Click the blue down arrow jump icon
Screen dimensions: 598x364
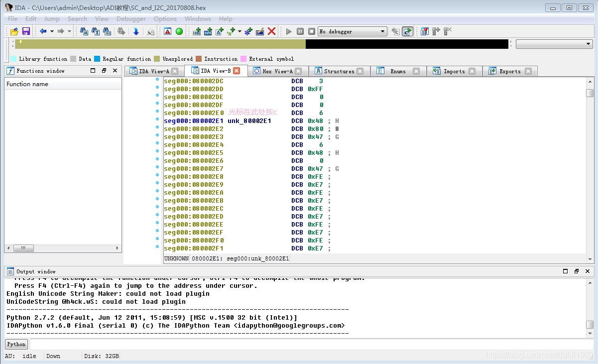136,31
